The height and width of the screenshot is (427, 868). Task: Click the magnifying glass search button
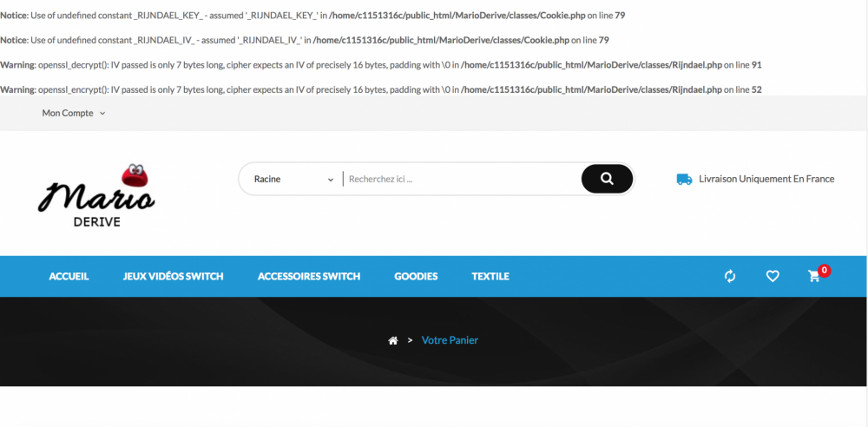[607, 179]
